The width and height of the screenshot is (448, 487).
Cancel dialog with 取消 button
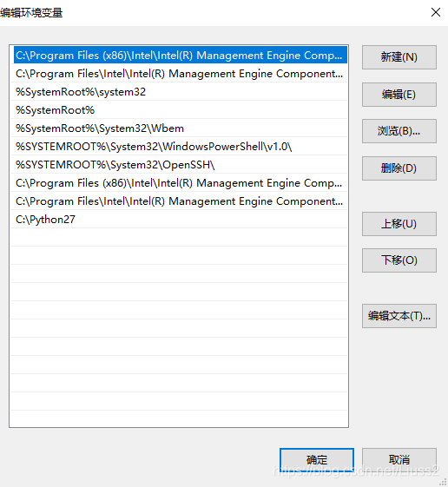click(x=399, y=460)
